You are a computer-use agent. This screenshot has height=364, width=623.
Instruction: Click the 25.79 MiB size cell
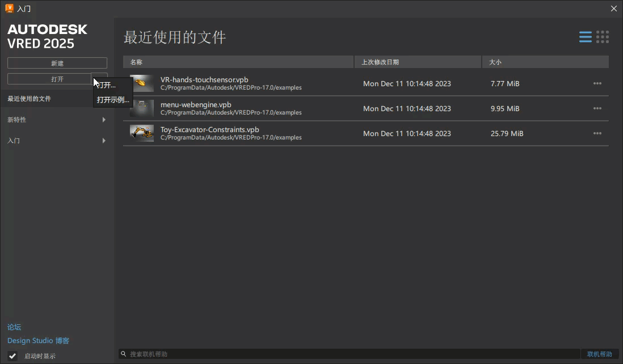(507, 134)
